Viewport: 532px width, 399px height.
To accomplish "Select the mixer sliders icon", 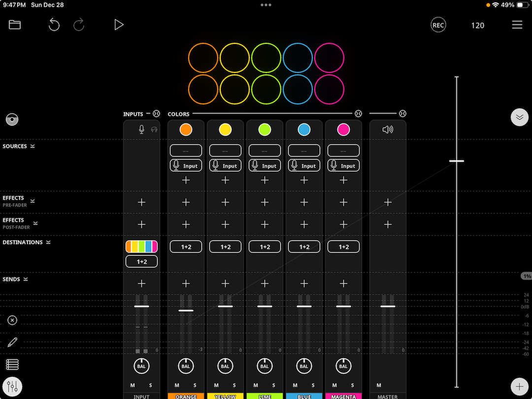I will coord(12,387).
